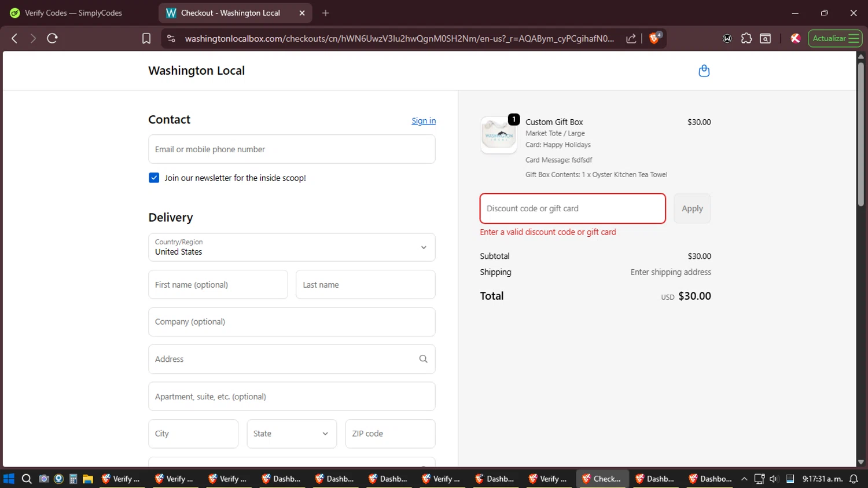Focus the Company (optional) field
Screen dimensions: 868x488
pos(292,322)
